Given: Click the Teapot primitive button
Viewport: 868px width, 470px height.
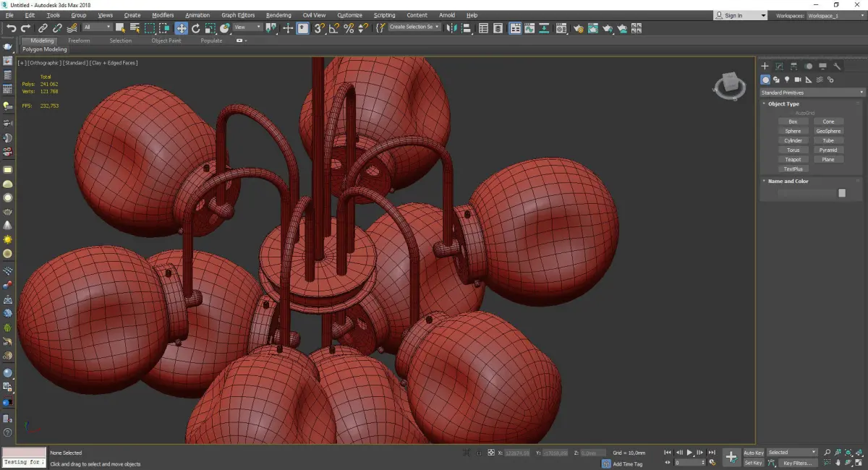Looking at the screenshot, I should click(793, 159).
